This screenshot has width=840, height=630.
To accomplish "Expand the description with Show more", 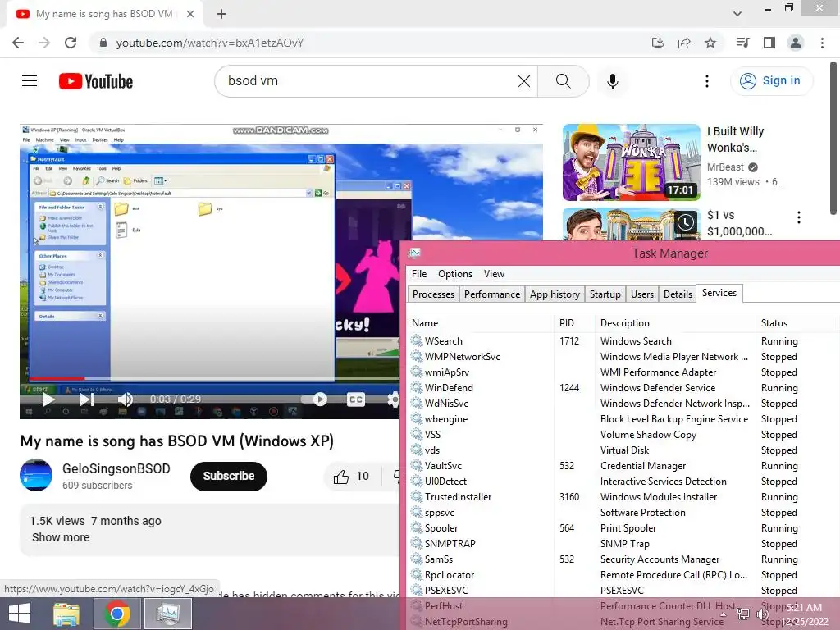I will coord(61,537).
